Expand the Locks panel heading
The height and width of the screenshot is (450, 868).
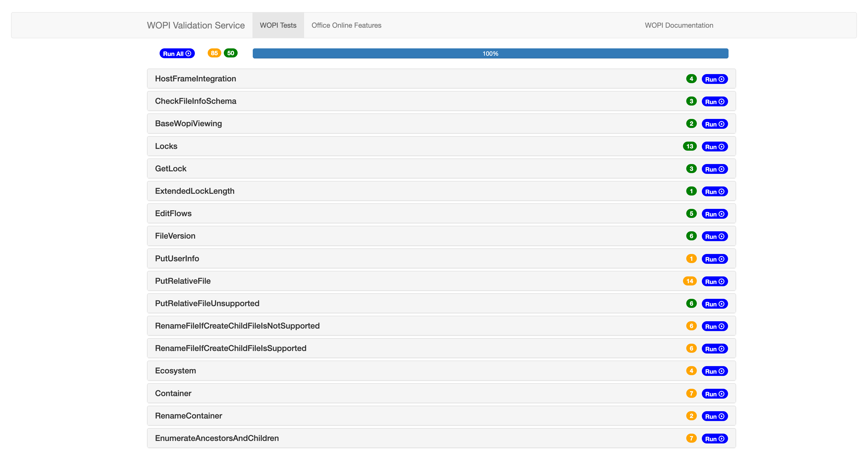(x=441, y=146)
